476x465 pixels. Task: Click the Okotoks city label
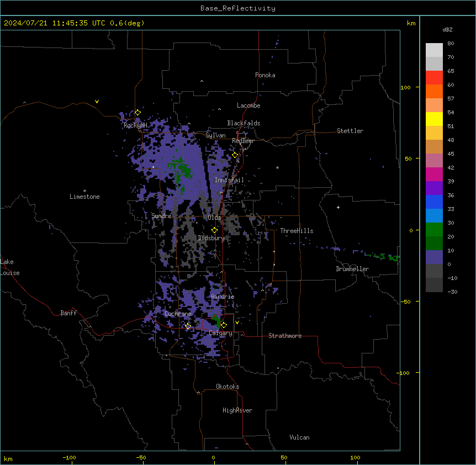tap(228, 387)
